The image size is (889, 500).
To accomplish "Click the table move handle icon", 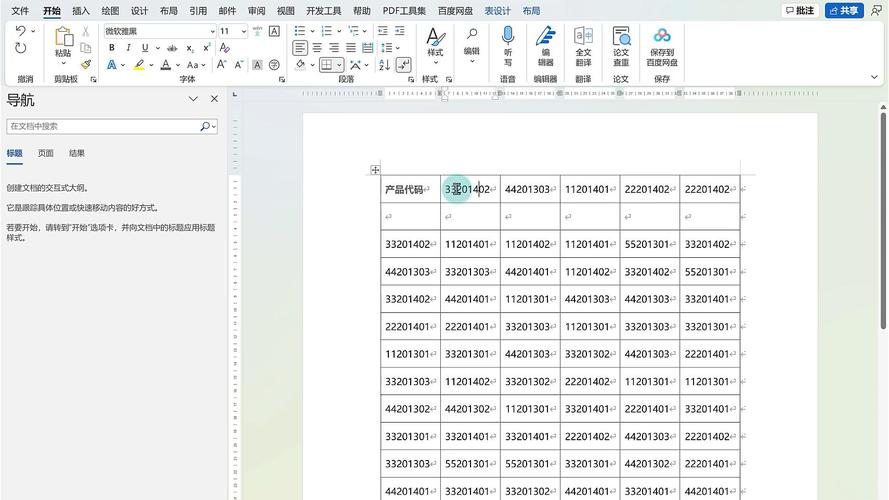I will pyautogui.click(x=375, y=170).
